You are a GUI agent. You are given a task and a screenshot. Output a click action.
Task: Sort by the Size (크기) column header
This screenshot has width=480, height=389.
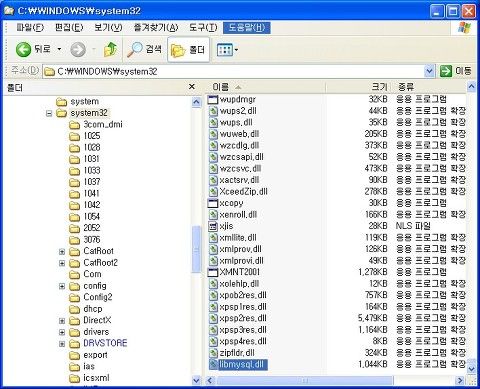(x=358, y=87)
